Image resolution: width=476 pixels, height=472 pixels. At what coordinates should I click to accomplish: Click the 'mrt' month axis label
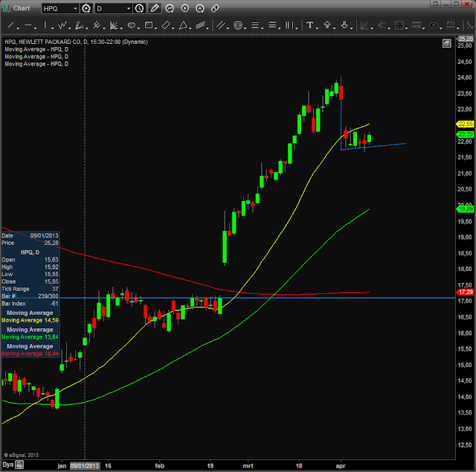click(x=248, y=465)
